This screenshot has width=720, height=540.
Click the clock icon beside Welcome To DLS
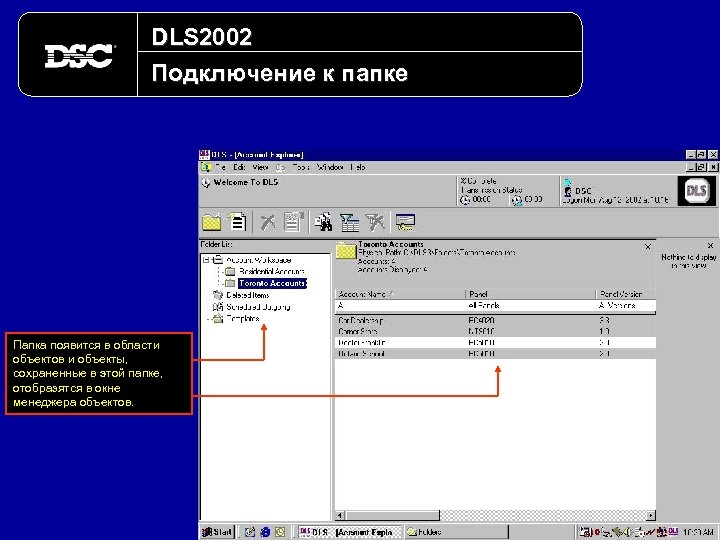click(206, 183)
